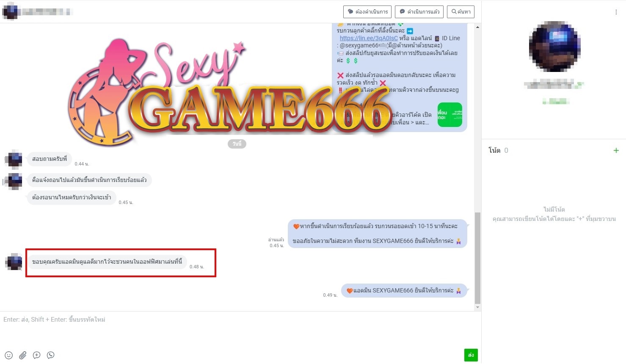626x364 pixels.
Task: Select the customer's thank-you message bubble
Action: [107, 262]
